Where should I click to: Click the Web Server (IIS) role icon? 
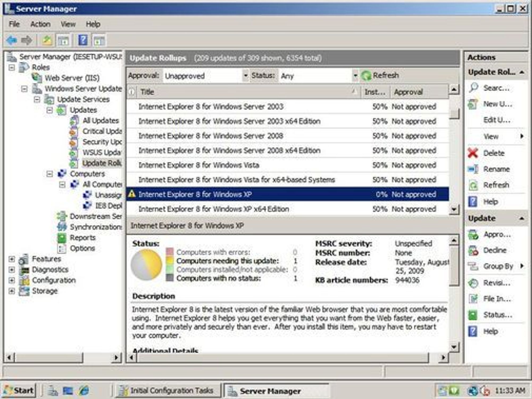pyautogui.click(x=37, y=78)
